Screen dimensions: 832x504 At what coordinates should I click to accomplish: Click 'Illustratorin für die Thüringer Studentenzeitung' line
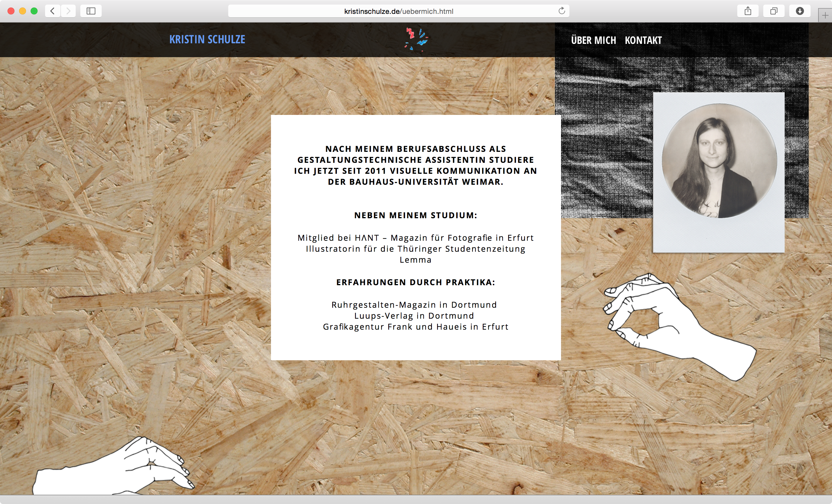(416, 249)
